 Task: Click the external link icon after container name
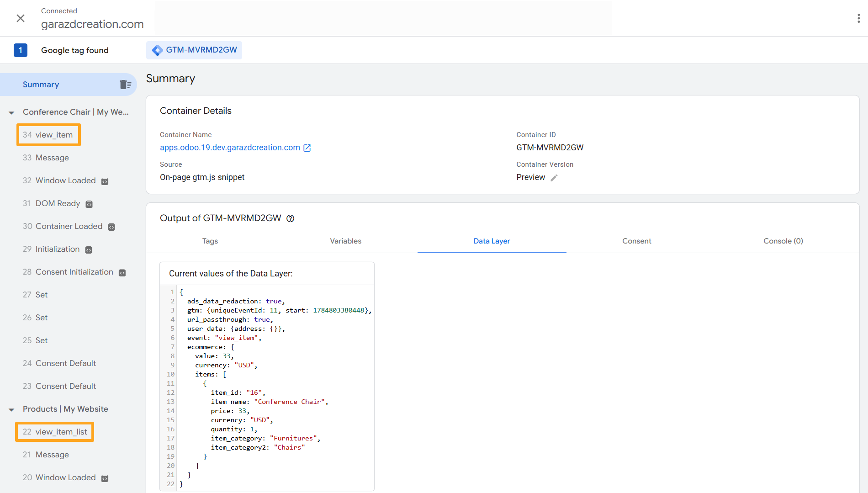(307, 148)
